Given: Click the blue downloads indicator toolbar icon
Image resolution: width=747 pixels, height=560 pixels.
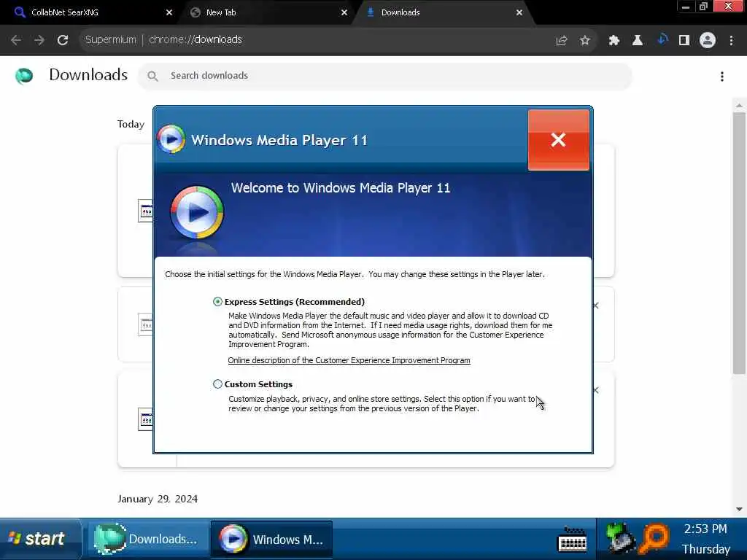Looking at the screenshot, I should point(662,40).
